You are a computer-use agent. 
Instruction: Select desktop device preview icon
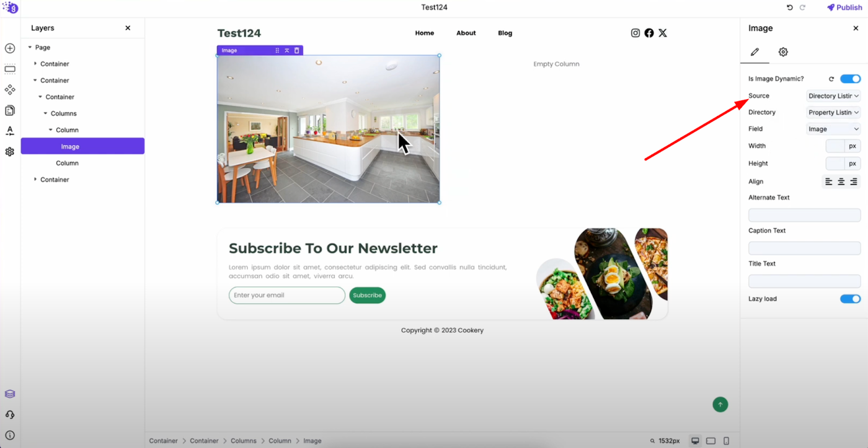[695, 441]
